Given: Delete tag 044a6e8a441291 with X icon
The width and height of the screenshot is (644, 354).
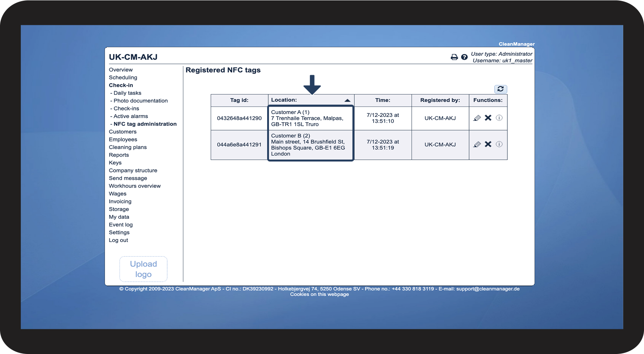Looking at the screenshot, I should point(488,144).
